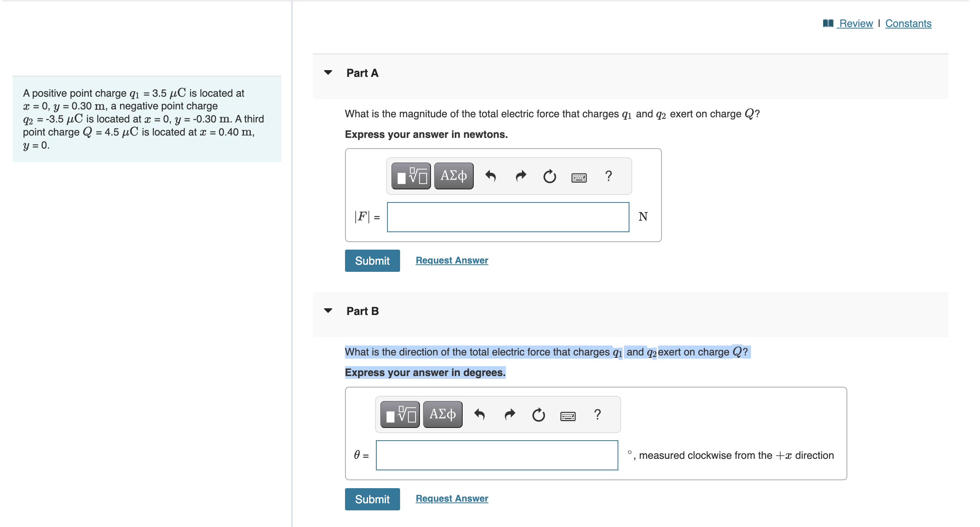Submit the Part B answer
The height and width of the screenshot is (527, 980).
pos(372,499)
